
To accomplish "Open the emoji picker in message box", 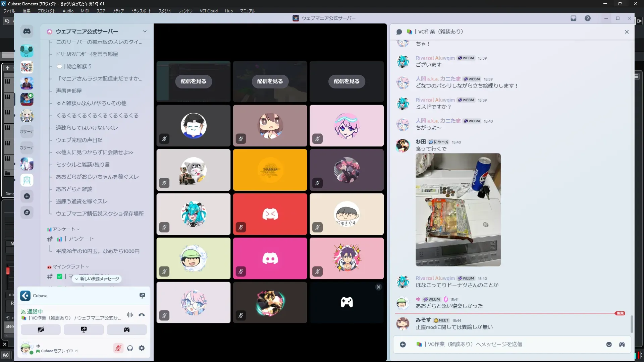I will [609, 345].
